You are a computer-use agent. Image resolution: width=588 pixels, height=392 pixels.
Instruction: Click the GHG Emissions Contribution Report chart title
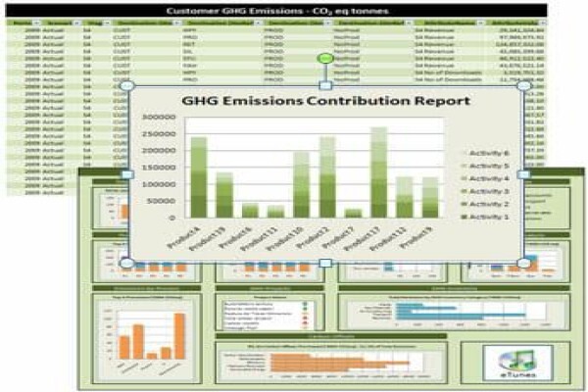(x=325, y=101)
